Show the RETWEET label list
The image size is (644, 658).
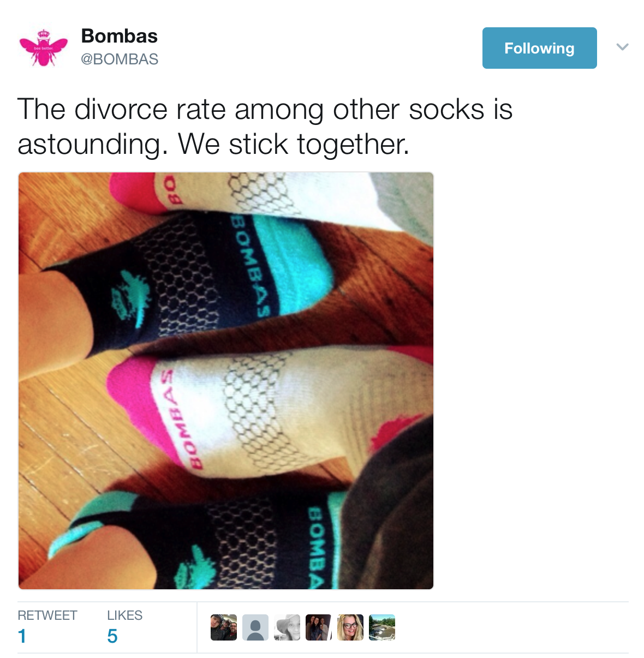[47, 615]
